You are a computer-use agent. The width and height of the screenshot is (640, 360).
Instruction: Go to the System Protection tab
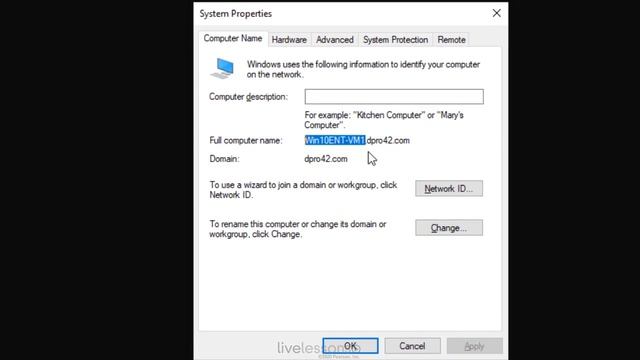click(x=396, y=40)
